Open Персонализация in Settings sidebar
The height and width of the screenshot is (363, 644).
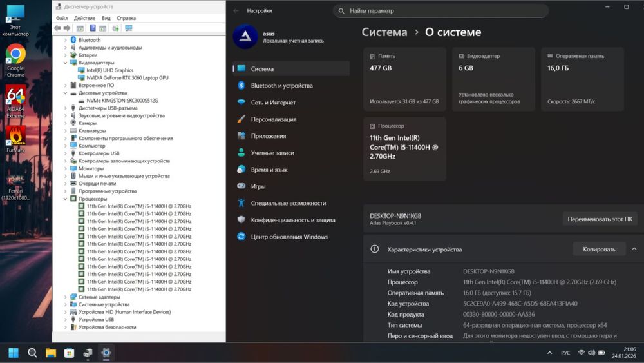(x=291, y=119)
